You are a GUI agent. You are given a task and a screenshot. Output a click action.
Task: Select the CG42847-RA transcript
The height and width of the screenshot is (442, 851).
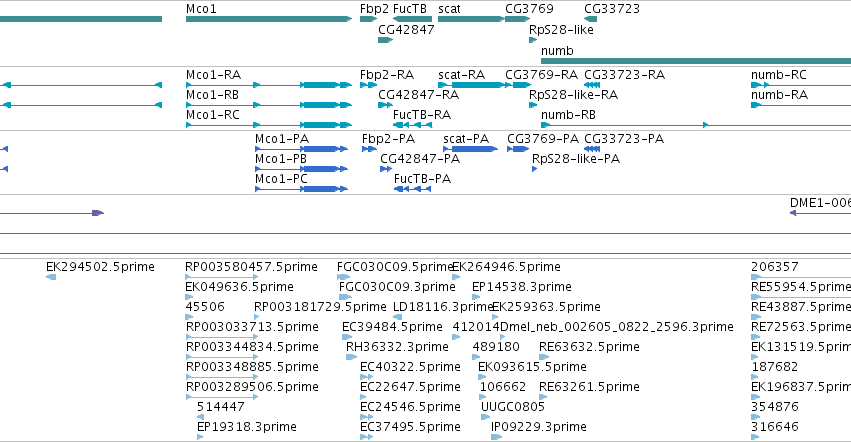tap(418, 94)
